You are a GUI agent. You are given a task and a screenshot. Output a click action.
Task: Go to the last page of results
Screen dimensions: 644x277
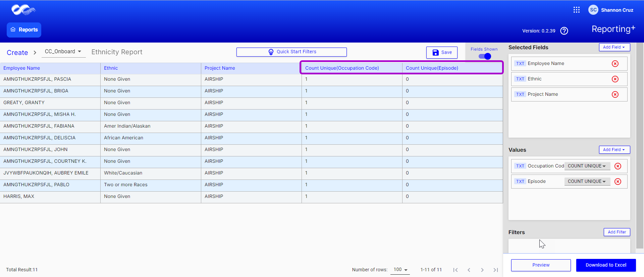pos(495,270)
